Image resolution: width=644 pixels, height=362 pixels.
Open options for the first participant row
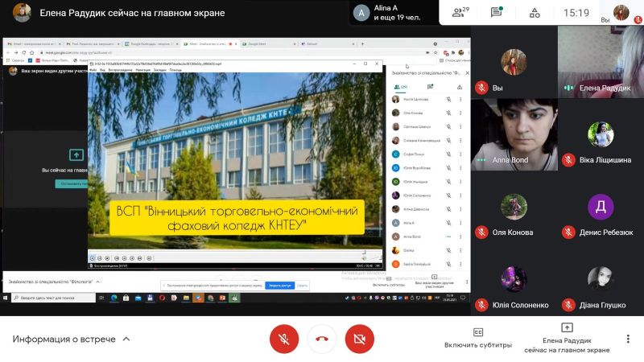460,99
